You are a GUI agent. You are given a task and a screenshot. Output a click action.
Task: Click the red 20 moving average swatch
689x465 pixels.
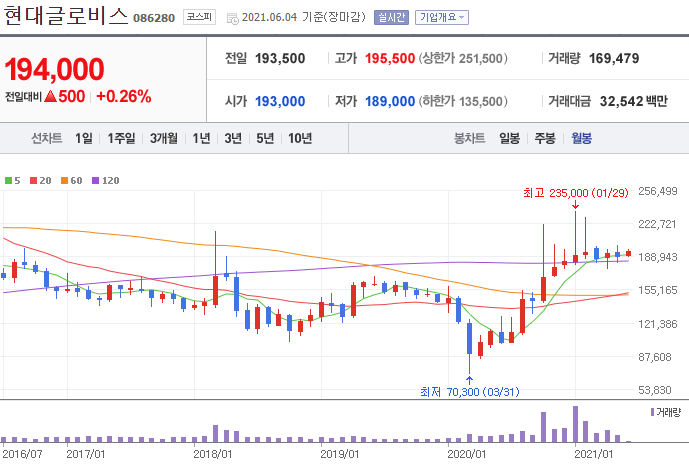33,181
